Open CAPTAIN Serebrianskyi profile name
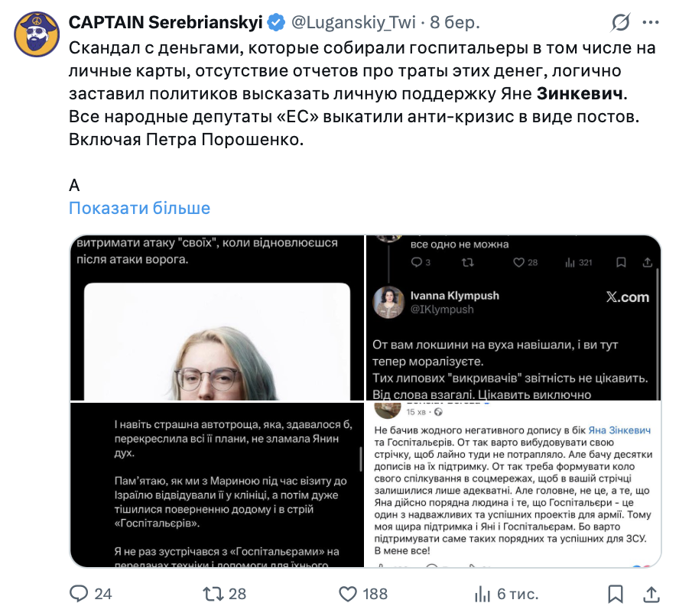The image size is (679, 616). point(165,23)
